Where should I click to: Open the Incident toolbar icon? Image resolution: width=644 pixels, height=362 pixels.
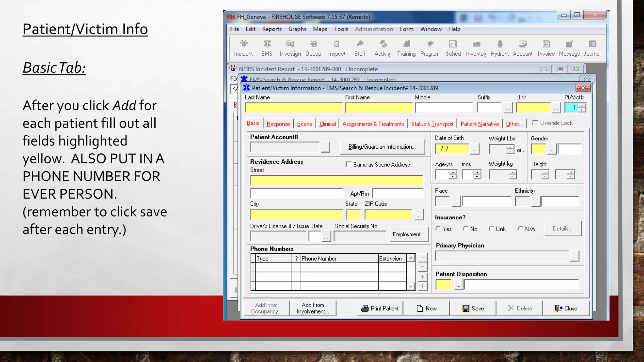coord(243,48)
